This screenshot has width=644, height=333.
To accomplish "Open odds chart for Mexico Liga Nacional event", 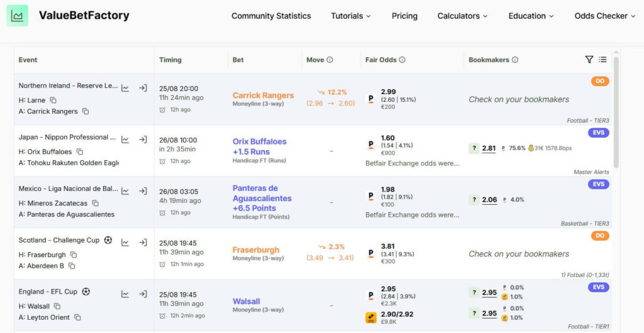I will click(125, 191).
